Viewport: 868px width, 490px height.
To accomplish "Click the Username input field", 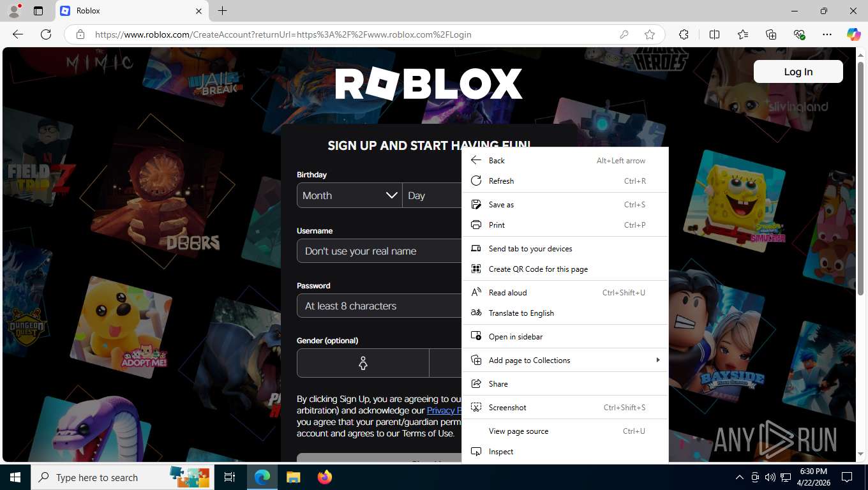I will tap(379, 251).
